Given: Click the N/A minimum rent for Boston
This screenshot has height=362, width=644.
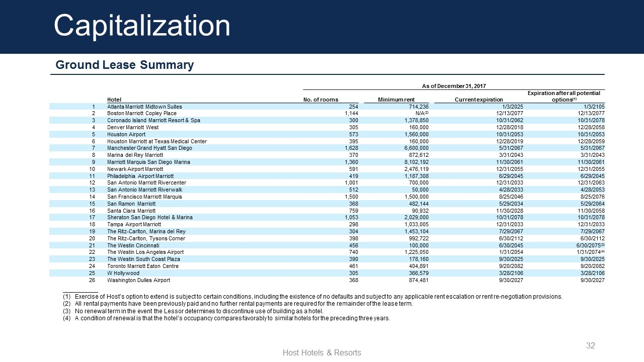Looking at the screenshot, I should pos(422,114).
